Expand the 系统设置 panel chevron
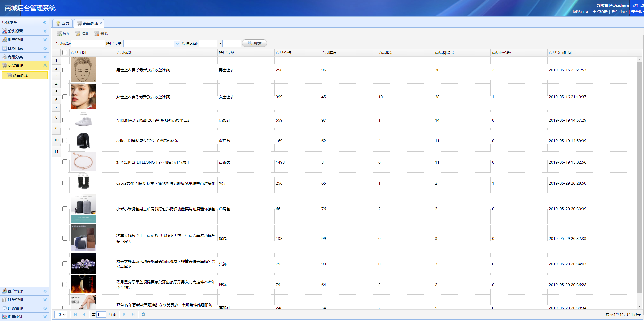 45,31
